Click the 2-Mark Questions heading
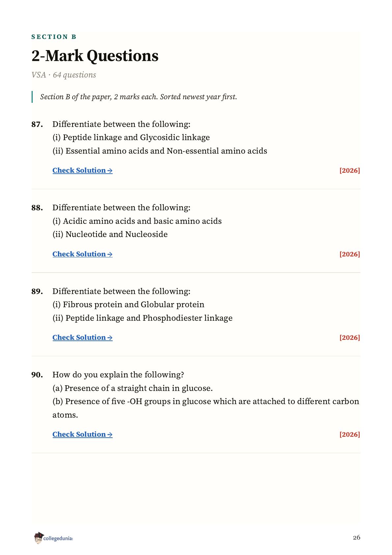The width and height of the screenshot is (392, 555). 95,56
